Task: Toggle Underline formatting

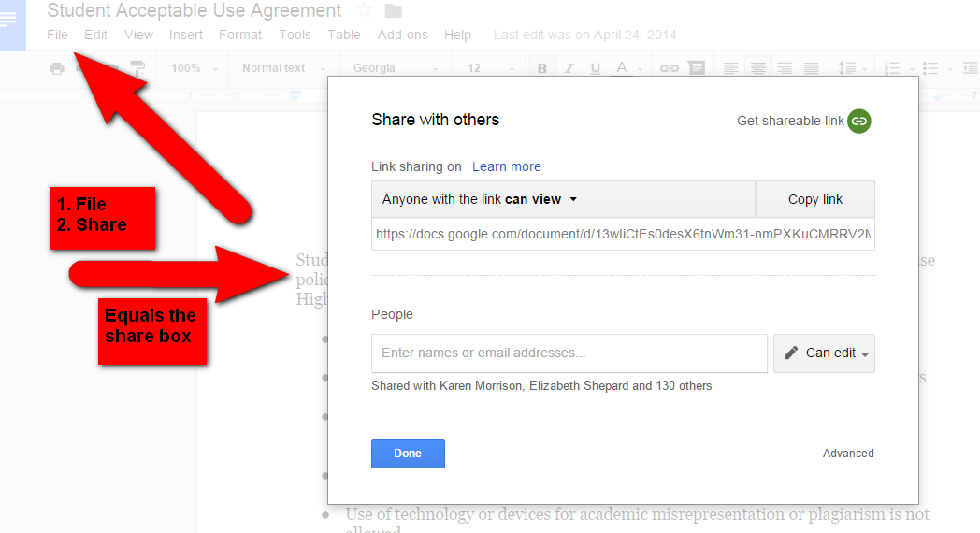Action: [x=595, y=68]
